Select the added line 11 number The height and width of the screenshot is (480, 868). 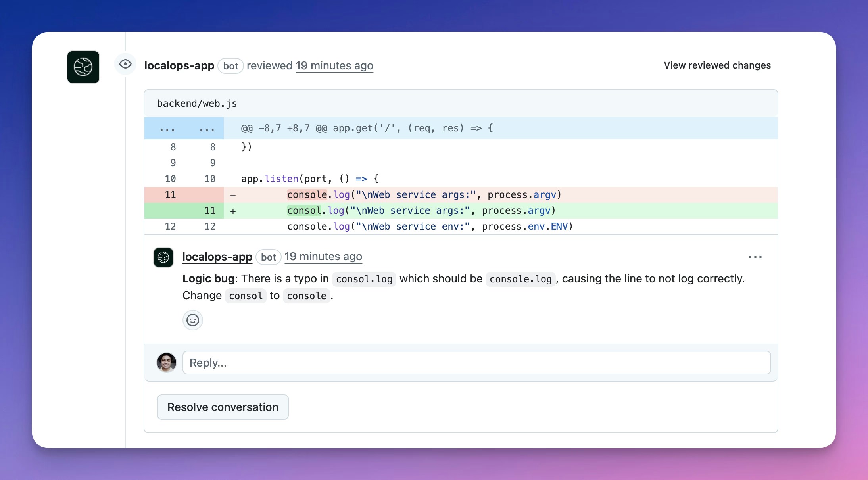point(210,211)
